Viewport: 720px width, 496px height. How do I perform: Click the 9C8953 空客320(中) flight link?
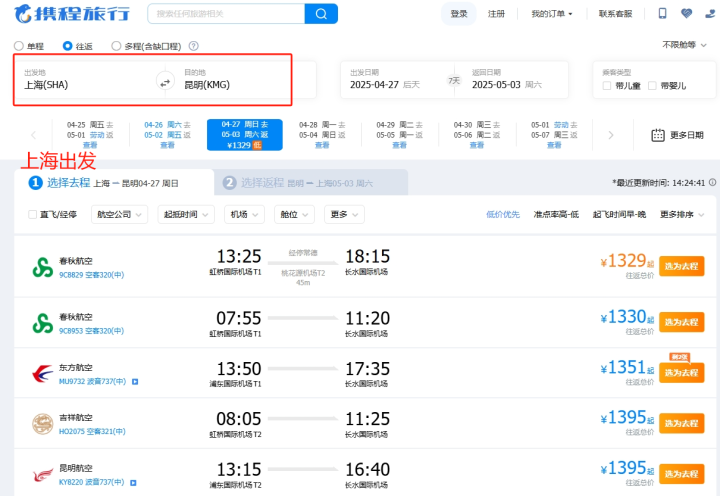[91, 331]
